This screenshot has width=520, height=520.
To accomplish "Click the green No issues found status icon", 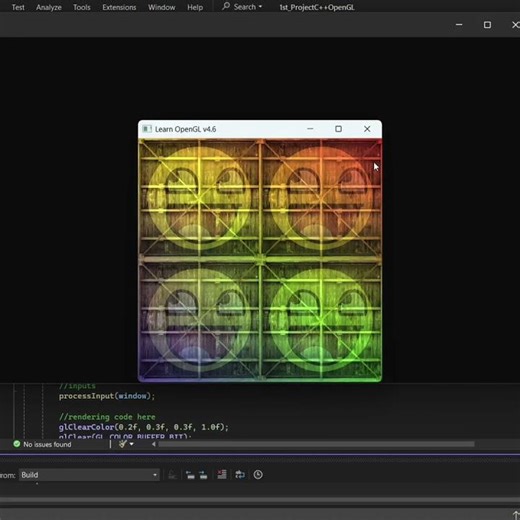I will pos(17,444).
